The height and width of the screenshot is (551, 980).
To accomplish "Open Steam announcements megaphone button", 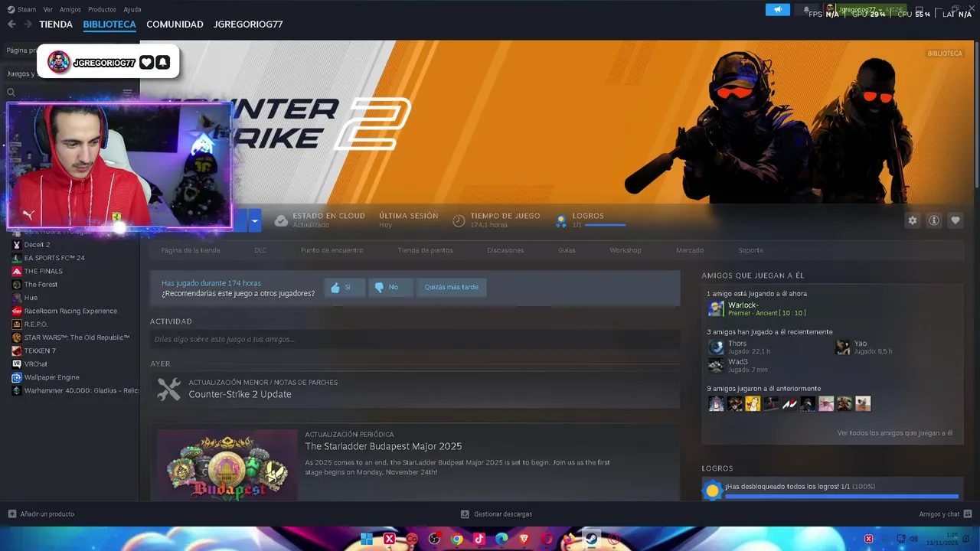I will (x=778, y=10).
